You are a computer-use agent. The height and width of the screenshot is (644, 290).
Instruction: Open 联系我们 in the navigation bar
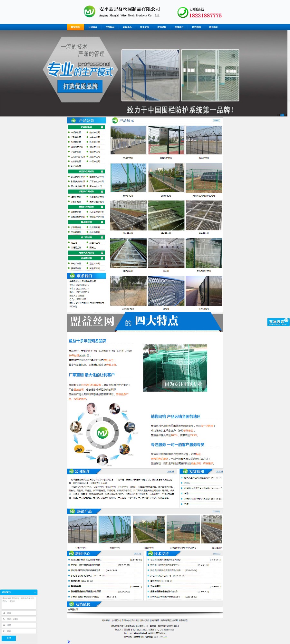[214, 27]
